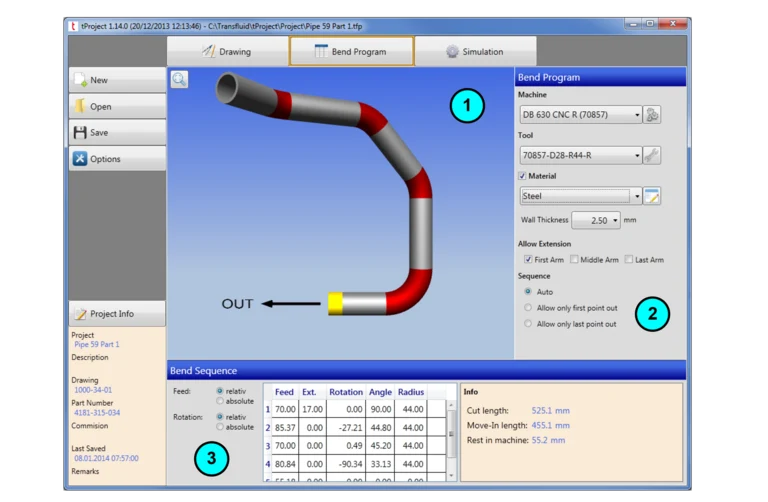Save the project with Save button
Image resolution: width=768 pixels, height=502 pixels.
pyautogui.click(x=117, y=132)
